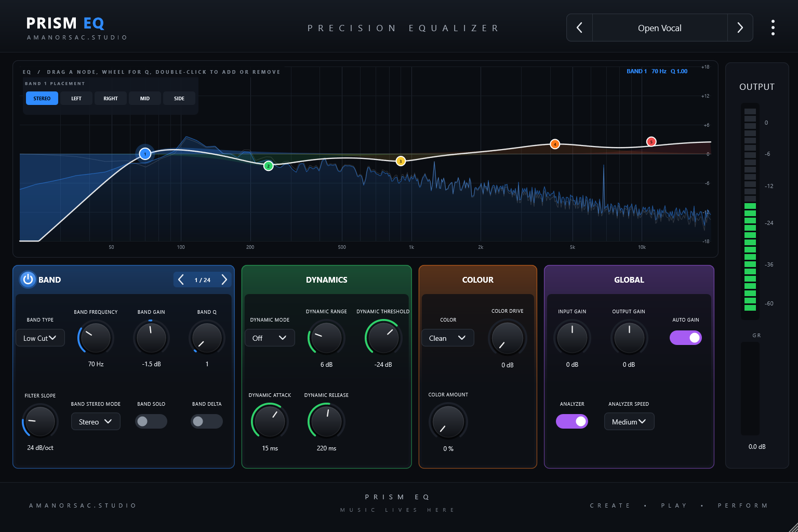Image resolution: width=798 pixels, height=532 pixels.
Task: Select Side band placement
Action: [179, 98]
